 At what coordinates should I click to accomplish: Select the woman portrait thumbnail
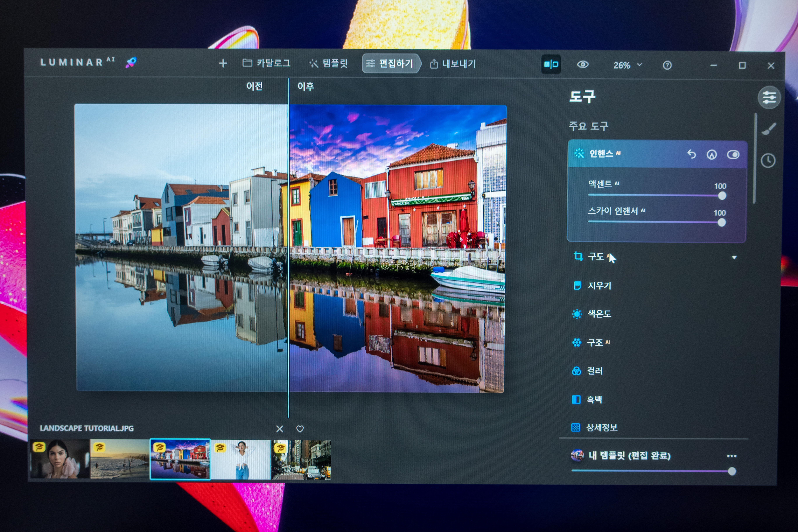coord(60,459)
